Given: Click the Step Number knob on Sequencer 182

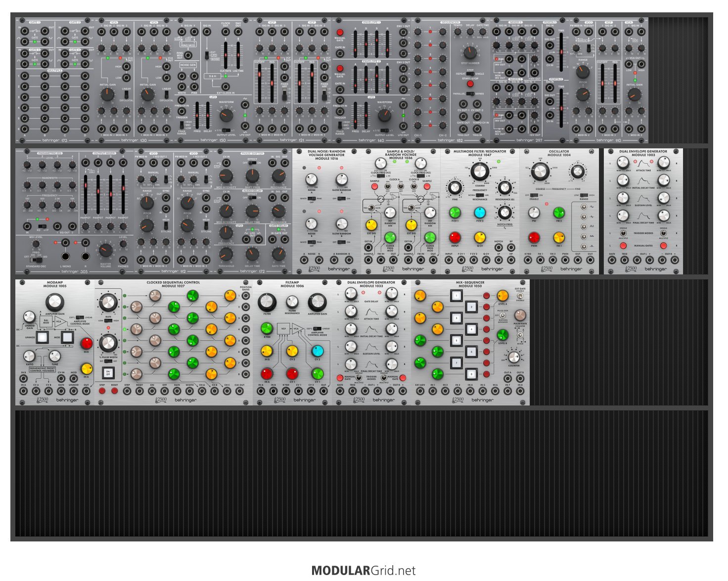Looking at the screenshot, I should pyautogui.click(x=470, y=52).
